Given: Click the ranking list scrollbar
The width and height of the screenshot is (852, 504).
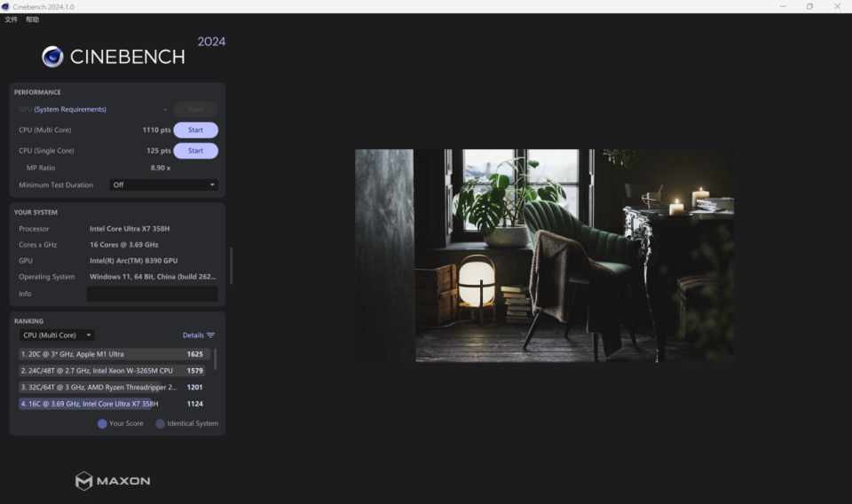Looking at the screenshot, I should [215, 359].
